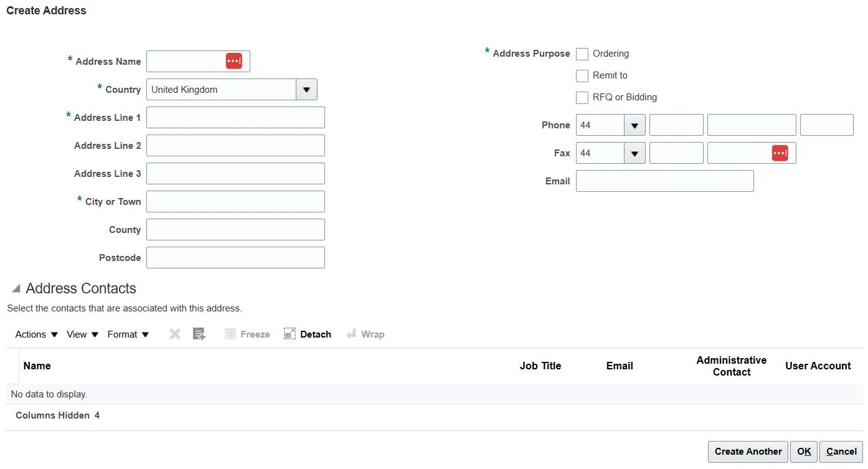Click the Job Title column header
Image resolution: width=868 pixels, height=469 pixels.
[540, 366]
